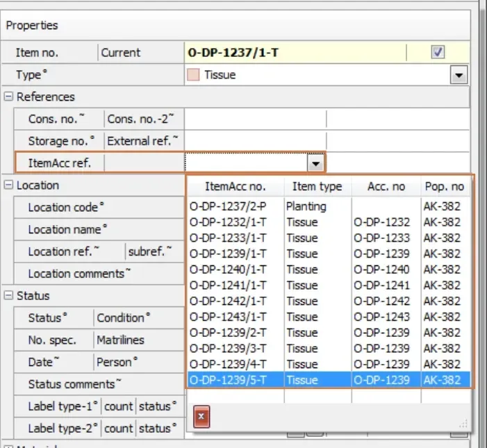Click the Label type-2 label
Image resolution: width=487 pixels, height=448 pixels.
pyautogui.click(x=63, y=428)
